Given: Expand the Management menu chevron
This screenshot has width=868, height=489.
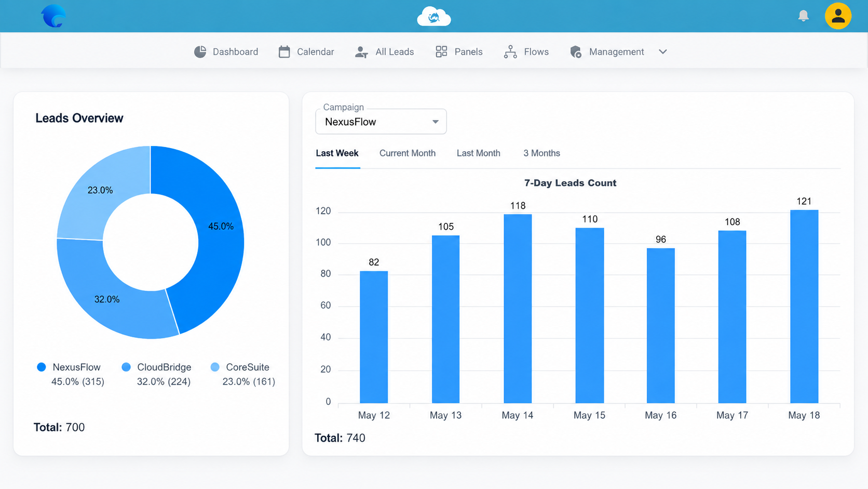Looking at the screenshot, I should (x=663, y=52).
